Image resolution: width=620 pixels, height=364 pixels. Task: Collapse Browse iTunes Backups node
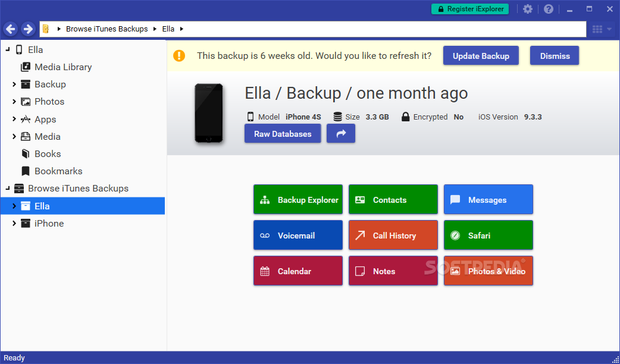click(x=8, y=189)
